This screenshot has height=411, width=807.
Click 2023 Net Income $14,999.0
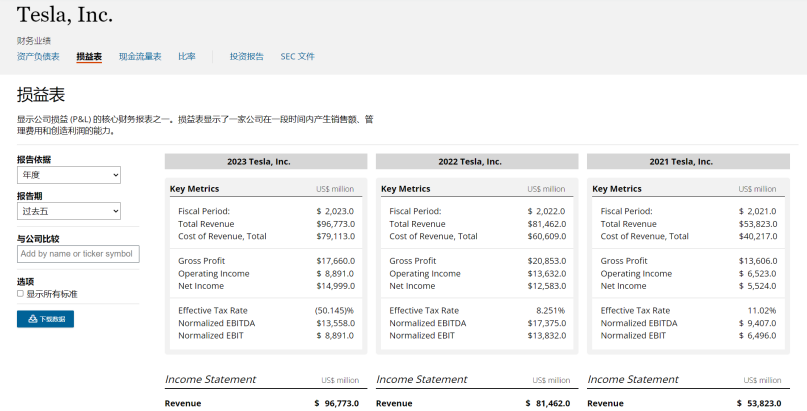(336, 285)
